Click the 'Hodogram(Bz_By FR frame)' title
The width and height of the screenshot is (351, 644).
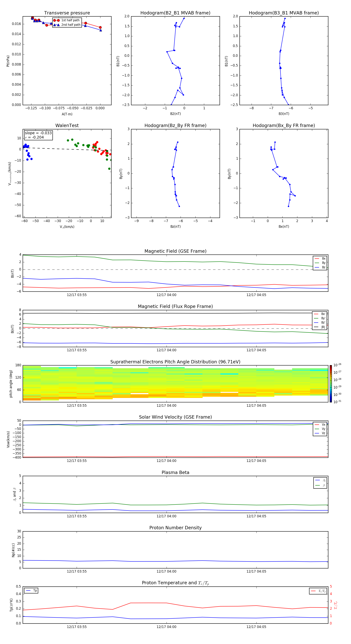[175, 125]
